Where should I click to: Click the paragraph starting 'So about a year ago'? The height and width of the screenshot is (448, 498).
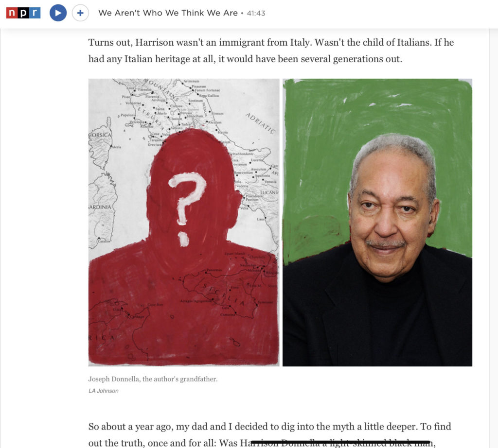tap(269, 434)
